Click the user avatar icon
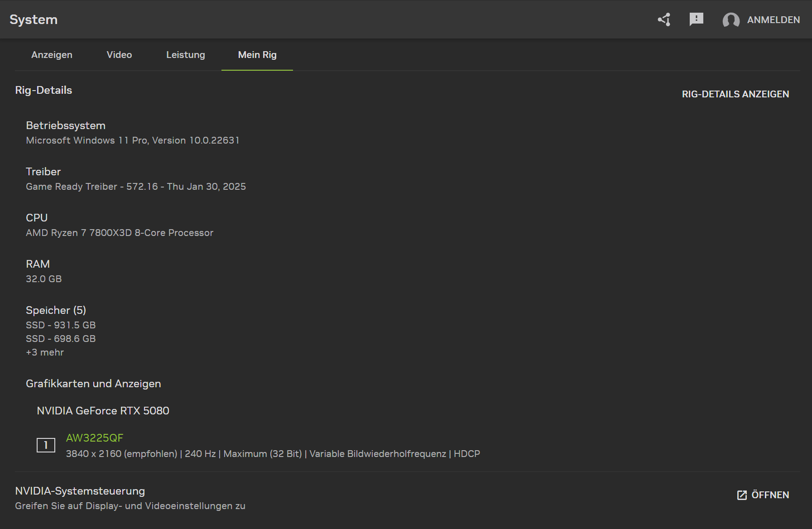 click(731, 20)
